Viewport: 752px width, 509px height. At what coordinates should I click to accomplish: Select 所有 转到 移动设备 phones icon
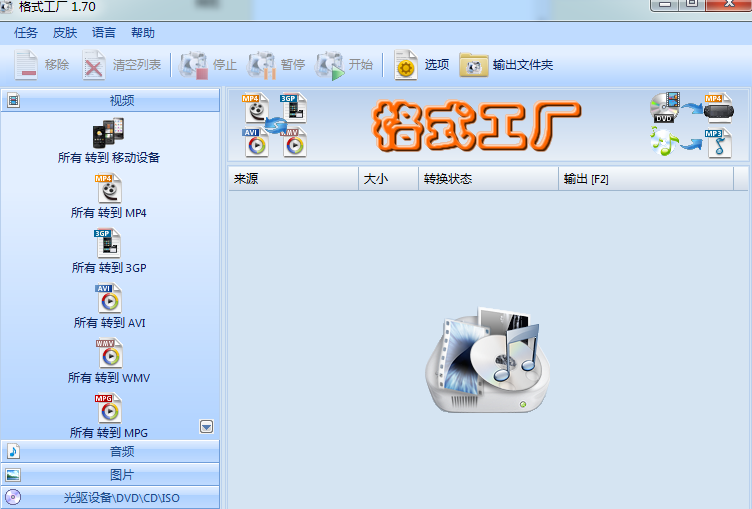point(108,133)
